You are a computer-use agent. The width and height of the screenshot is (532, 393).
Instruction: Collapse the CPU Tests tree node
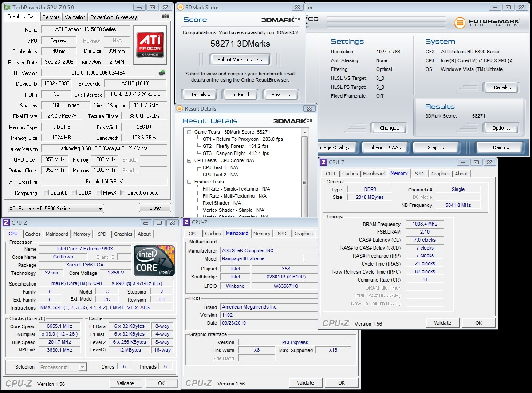pyautogui.click(x=189, y=160)
